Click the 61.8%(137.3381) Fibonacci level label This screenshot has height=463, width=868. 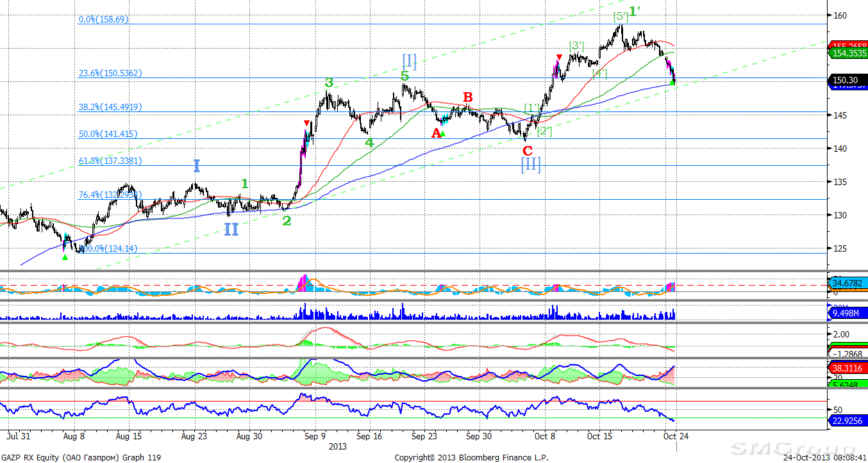point(110,161)
